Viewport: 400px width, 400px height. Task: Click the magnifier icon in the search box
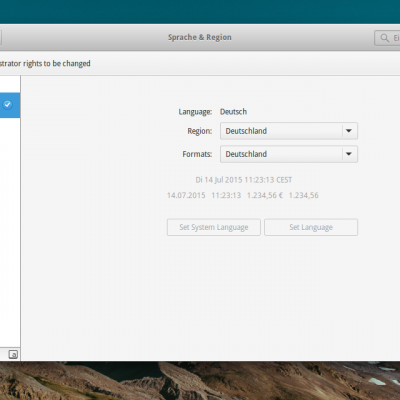tap(384, 38)
